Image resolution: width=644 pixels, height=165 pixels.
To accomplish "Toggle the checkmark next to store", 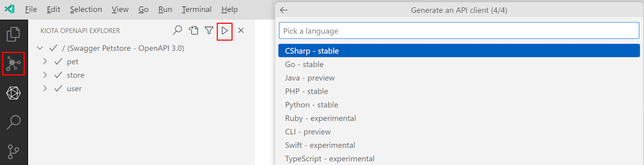I will click(x=58, y=75).
